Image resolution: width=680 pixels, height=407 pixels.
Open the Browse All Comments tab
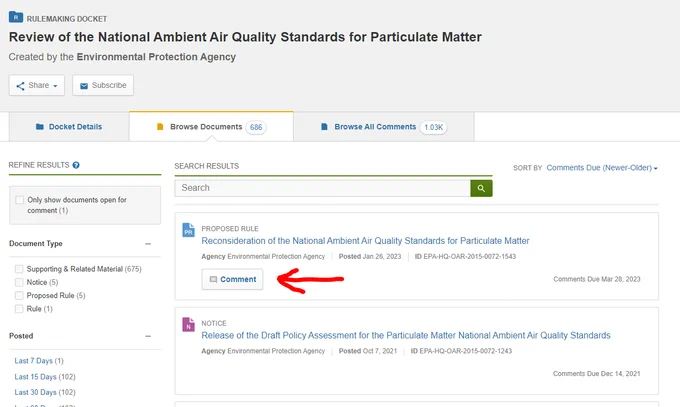point(383,127)
